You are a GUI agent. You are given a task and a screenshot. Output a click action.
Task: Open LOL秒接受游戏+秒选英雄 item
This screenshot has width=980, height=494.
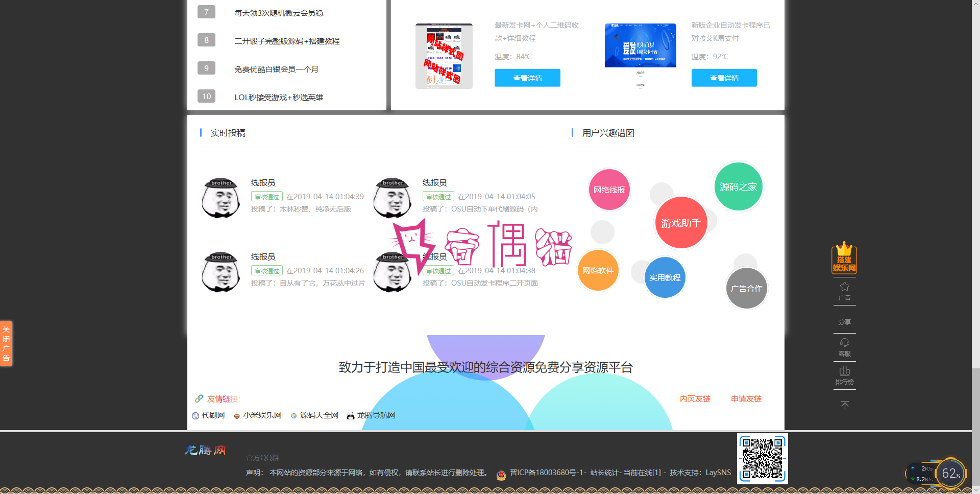tap(279, 97)
